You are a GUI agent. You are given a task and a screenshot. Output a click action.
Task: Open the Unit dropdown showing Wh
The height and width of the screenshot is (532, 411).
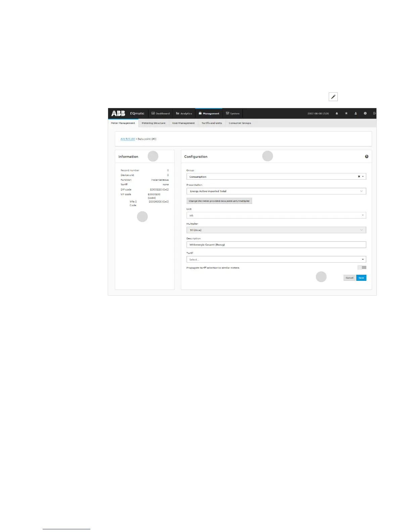point(276,215)
